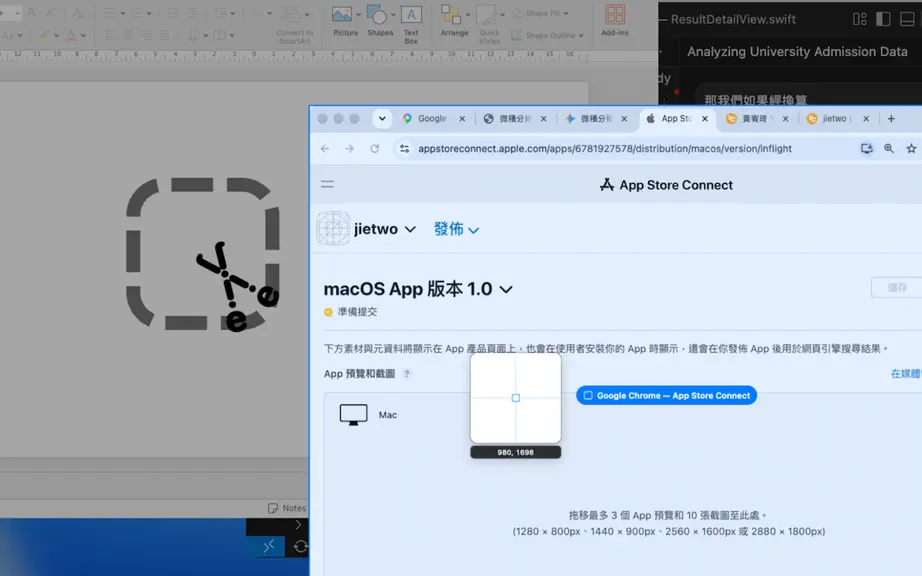
Task: View site information icon in address bar
Action: coord(405,149)
